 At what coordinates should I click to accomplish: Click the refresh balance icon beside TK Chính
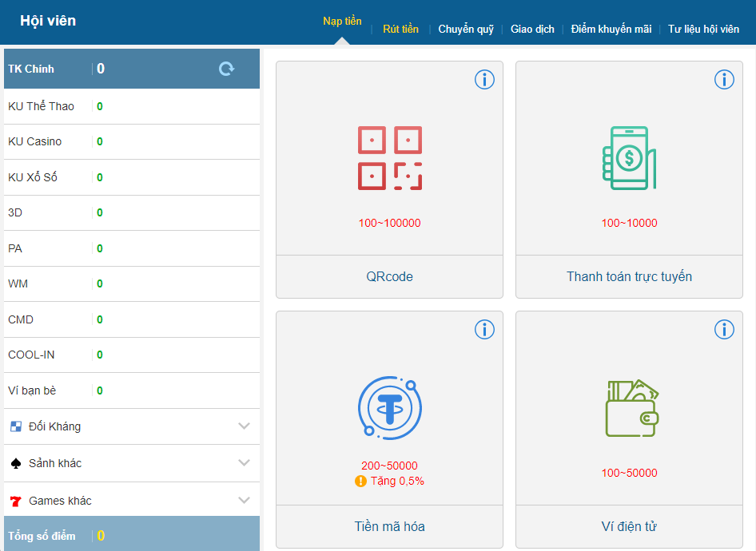point(227,69)
